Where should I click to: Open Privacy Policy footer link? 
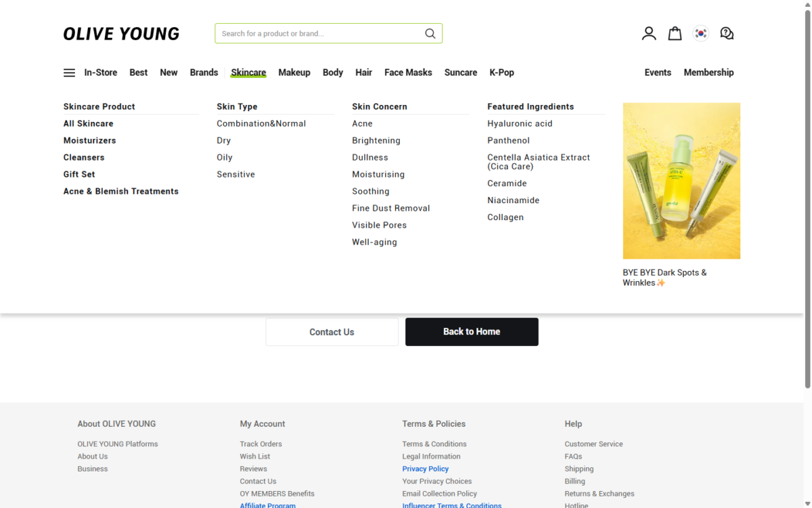coord(425,469)
